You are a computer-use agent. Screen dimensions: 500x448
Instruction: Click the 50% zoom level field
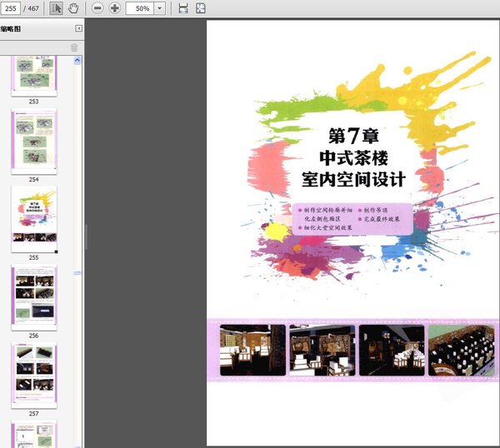pyautogui.click(x=141, y=8)
